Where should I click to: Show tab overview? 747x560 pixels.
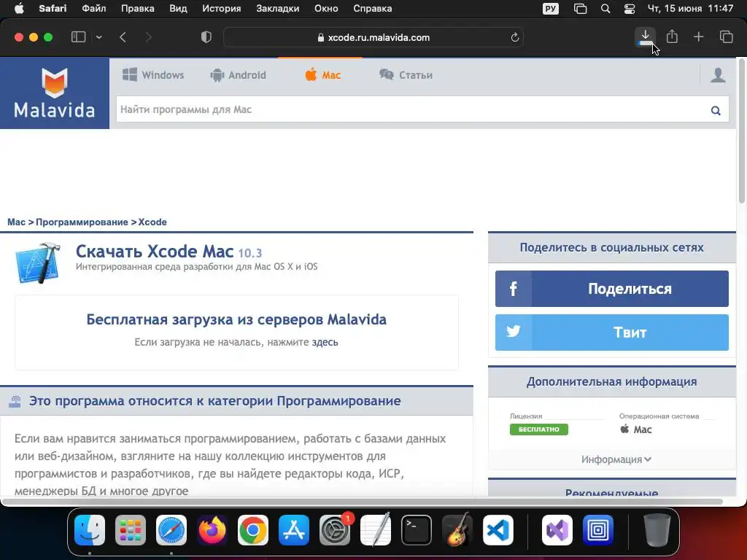[x=726, y=36]
